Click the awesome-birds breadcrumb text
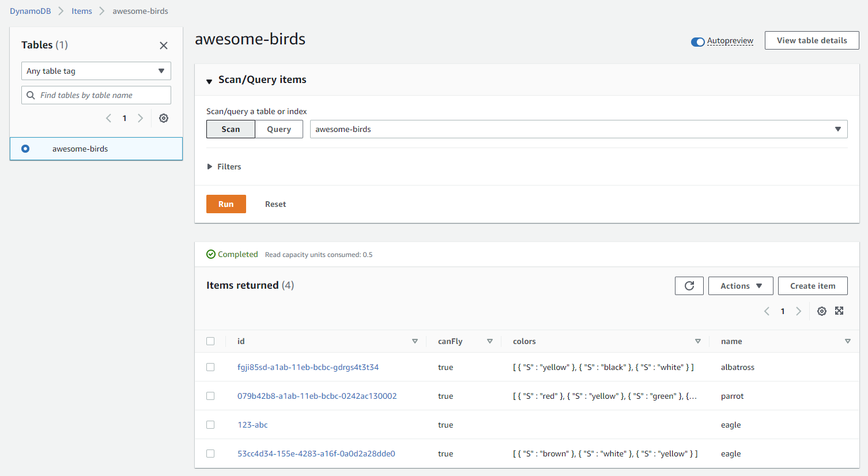Viewport: 868px width, 476px height. click(x=140, y=11)
